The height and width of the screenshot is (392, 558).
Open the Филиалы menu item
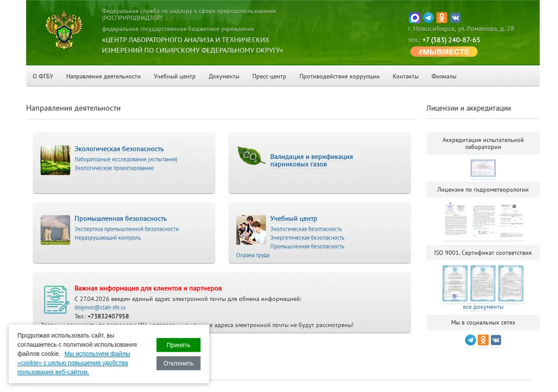(x=444, y=76)
